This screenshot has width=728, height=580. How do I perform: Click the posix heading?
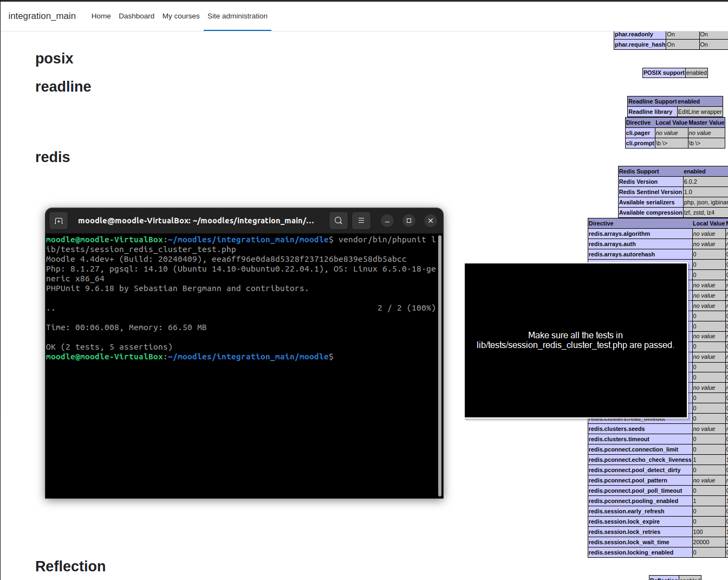tap(54, 59)
